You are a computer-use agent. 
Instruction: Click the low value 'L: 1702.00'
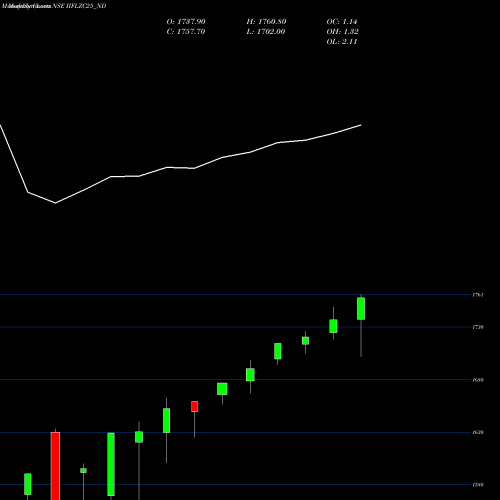click(266, 32)
